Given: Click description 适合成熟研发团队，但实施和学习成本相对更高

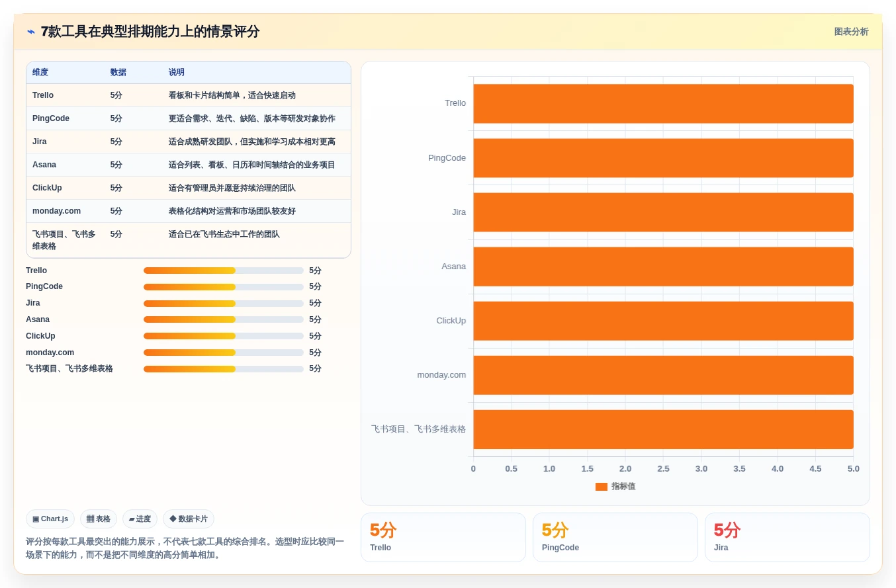Looking at the screenshot, I should [x=251, y=142].
